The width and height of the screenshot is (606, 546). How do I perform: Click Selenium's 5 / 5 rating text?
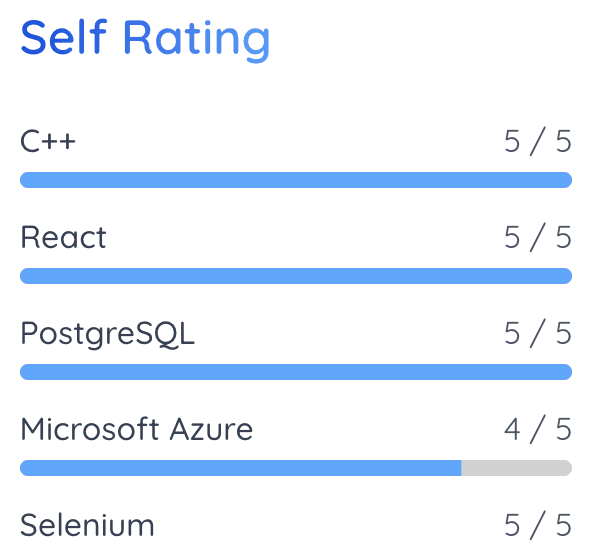[x=538, y=525]
